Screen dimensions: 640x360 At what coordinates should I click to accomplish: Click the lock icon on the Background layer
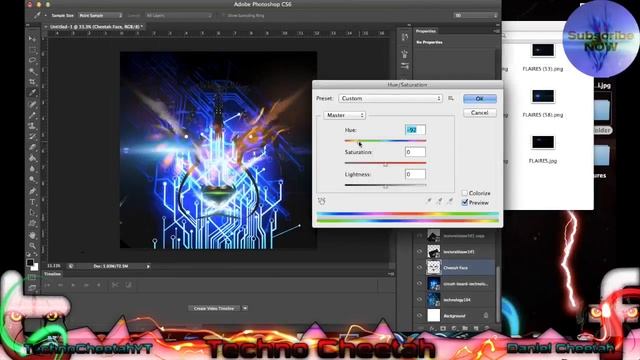tap(486, 315)
